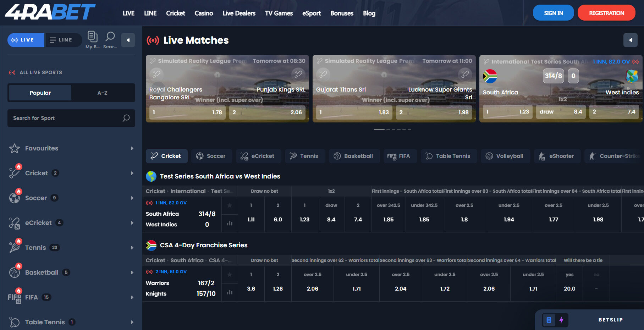The width and height of the screenshot is (644, 330).
Task: Open Live Dealers in top navigation
Action: 239,13
